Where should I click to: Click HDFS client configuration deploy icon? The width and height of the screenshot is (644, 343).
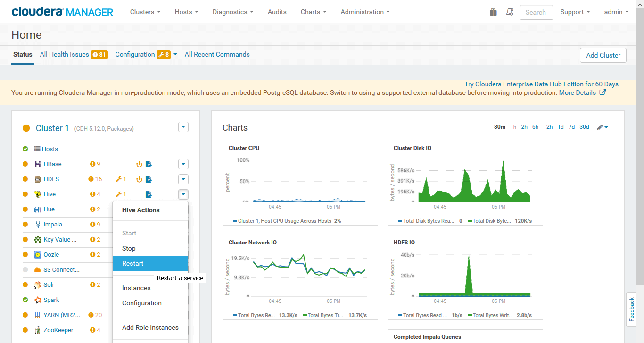149,179
